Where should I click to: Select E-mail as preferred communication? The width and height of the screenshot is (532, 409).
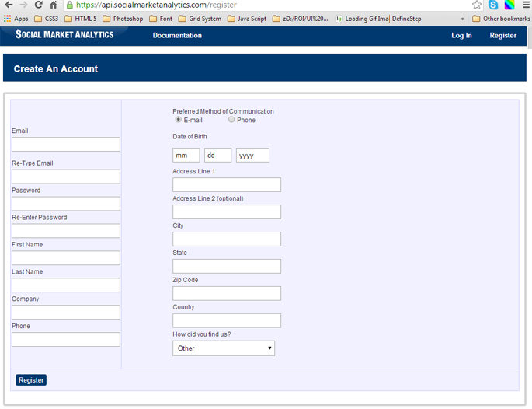[179, 120]
